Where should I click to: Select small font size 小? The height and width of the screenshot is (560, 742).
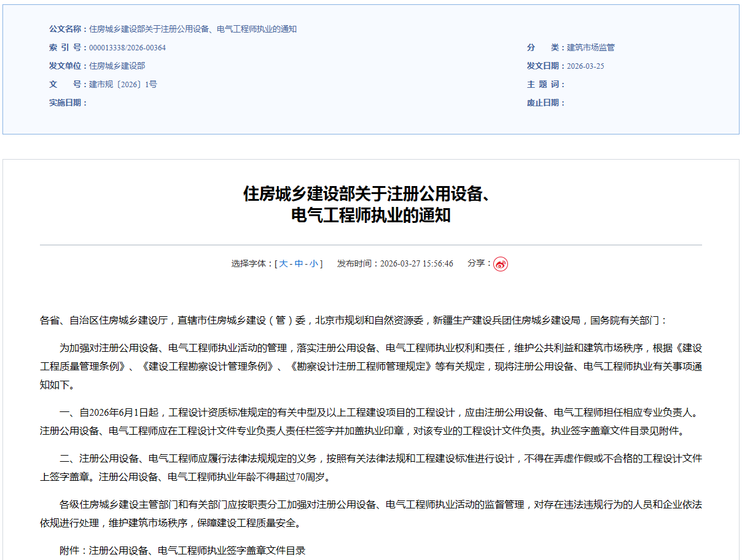[x=313, y=264]
